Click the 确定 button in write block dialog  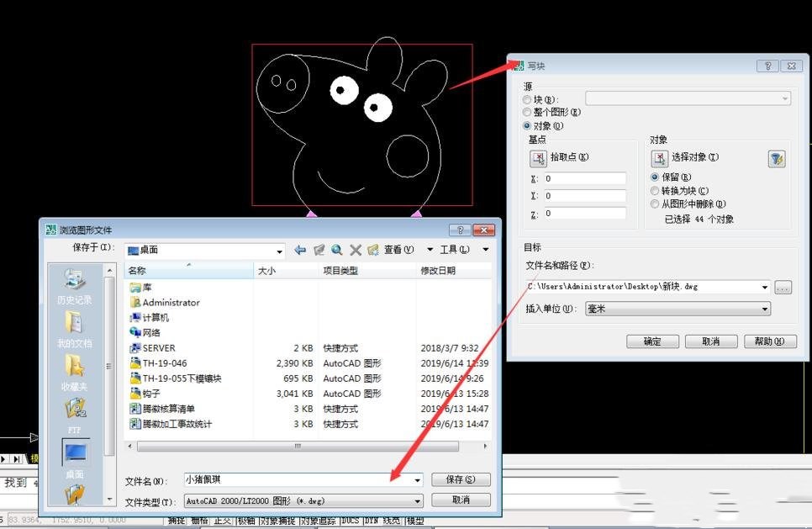click(652, 341)
